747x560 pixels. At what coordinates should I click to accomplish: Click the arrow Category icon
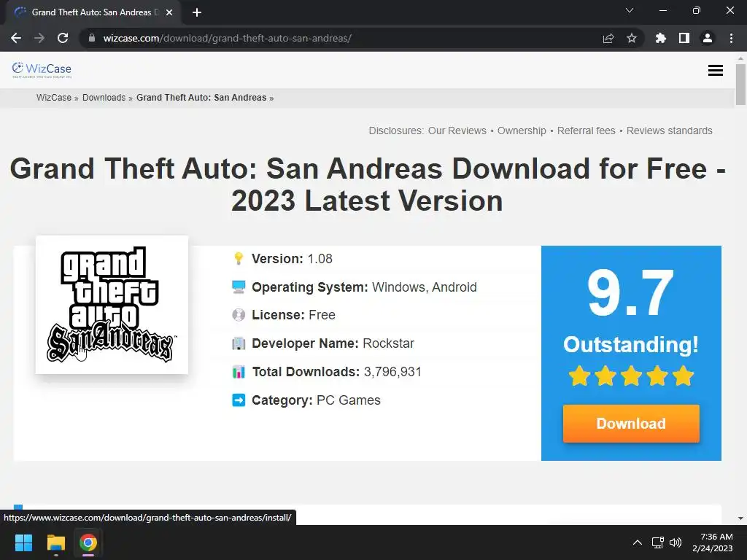pos(239,400)
